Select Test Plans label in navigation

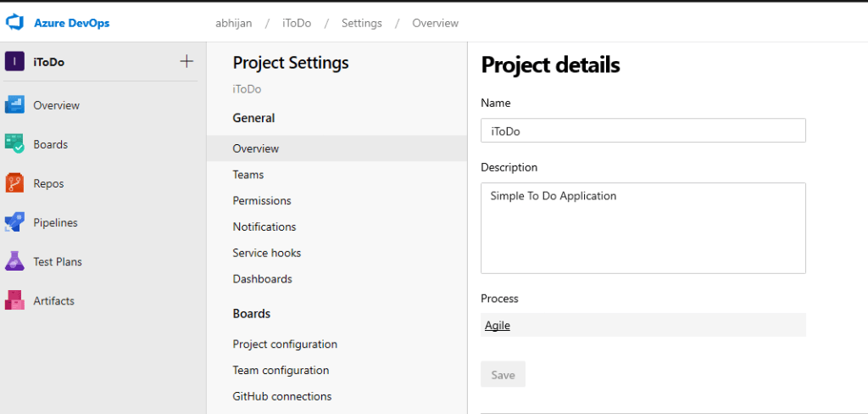(x=58, y=261)
